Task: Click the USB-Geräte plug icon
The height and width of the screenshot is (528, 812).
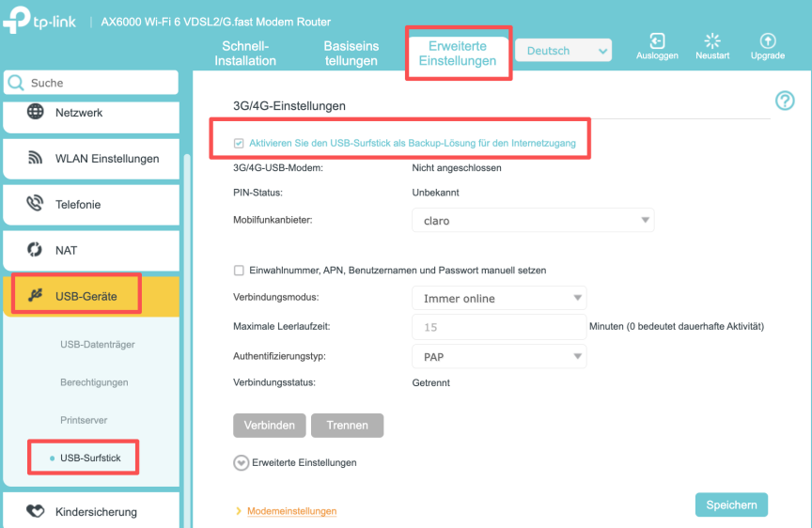Action: point(35,296)
